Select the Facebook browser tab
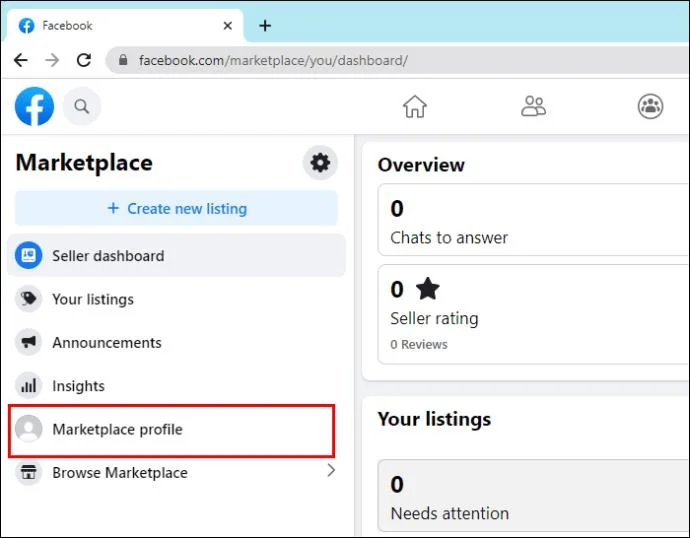Screen dimensions: 690x538 [x=123, y=26]
